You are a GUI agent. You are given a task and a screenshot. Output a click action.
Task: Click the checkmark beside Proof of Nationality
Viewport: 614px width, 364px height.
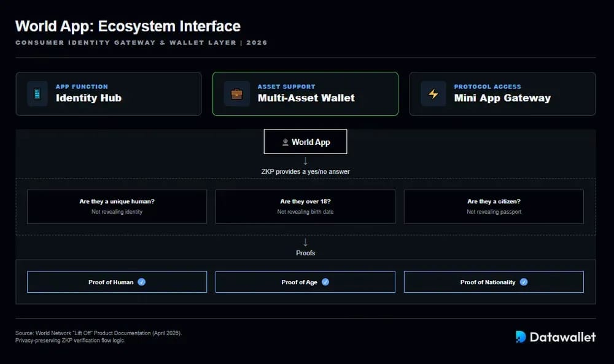pyautogui.click(x=524, y=282)
